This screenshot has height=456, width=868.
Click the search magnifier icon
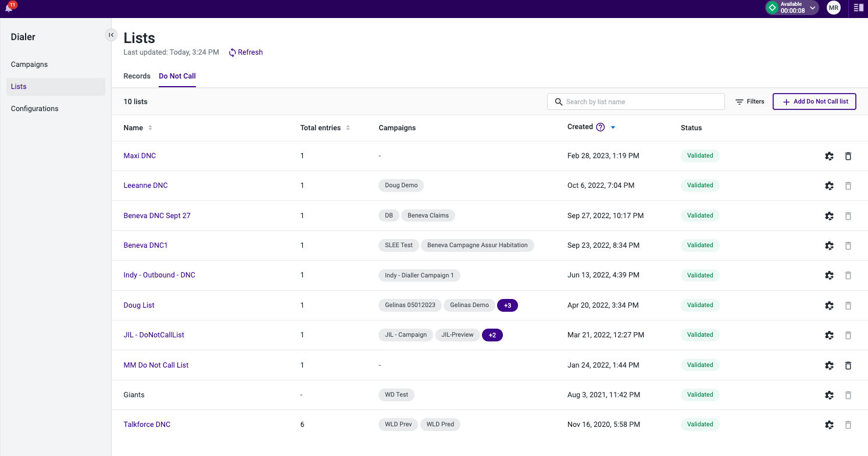click(558, 101)
